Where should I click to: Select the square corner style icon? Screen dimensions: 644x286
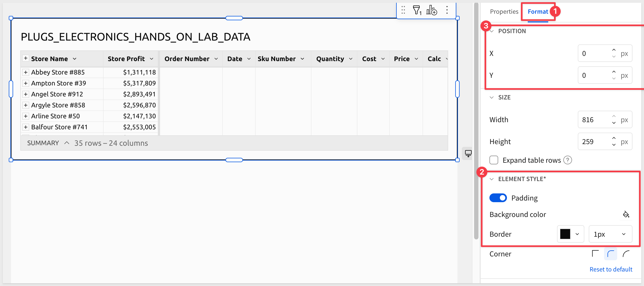coord(595,254)
